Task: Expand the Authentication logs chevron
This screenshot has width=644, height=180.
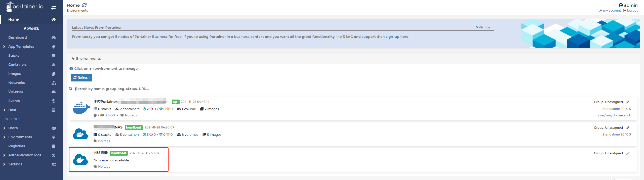Action: [4, 155]
